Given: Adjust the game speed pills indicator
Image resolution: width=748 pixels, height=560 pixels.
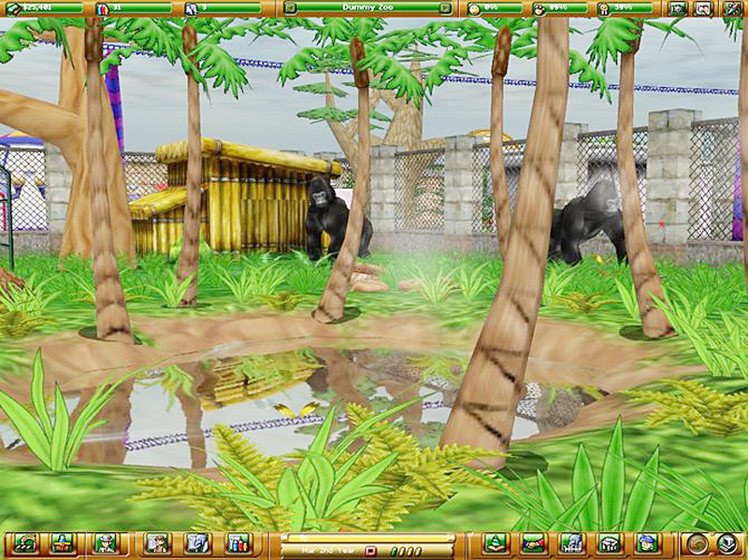Looking at the screenshot, I should (406, 552).
